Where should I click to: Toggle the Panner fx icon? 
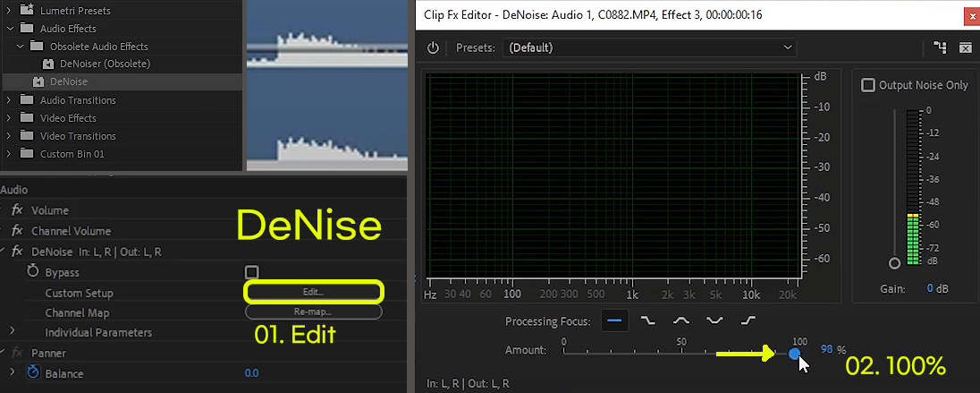tap(18, 353)
